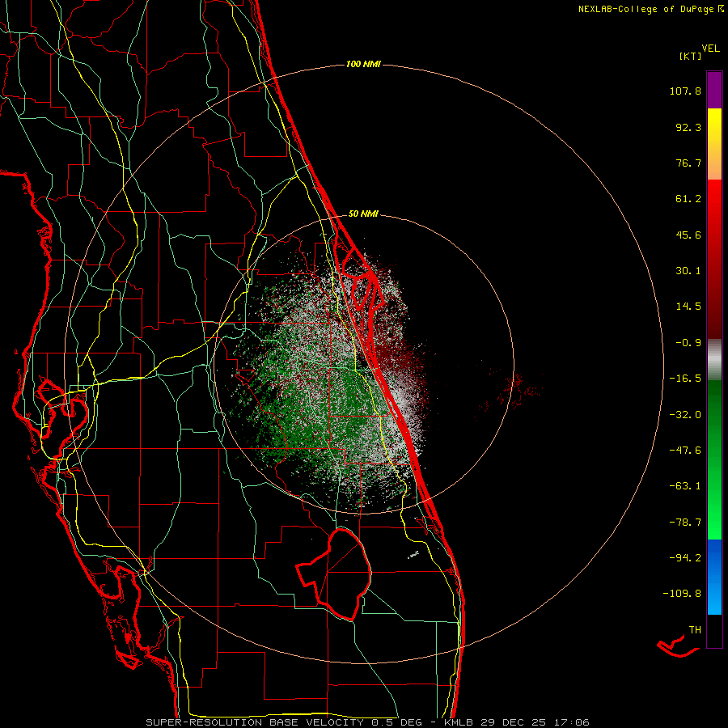Click the 100 NMI range ring label
The width and height of the screenshot is (728, 728).
point(363,64)
